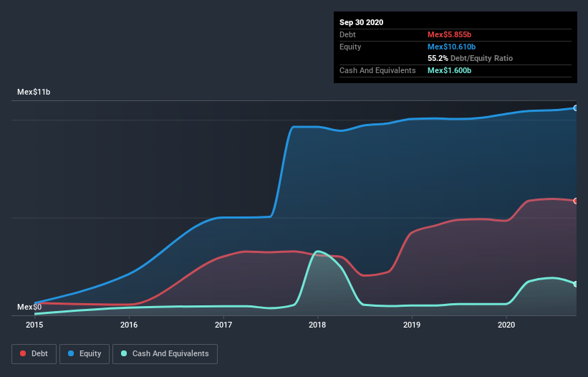Image resolution: width=588 pixels, height=377 pixels.
Task: Click the Sep 30 2020 tooltip date
Action: pyautogui.click(x=362, y=22)
